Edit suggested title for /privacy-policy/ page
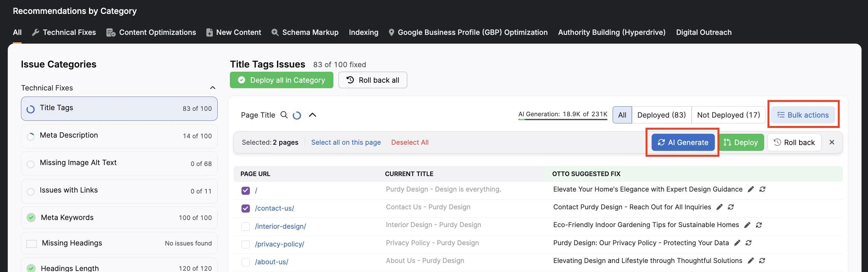 click(x=737, y=243)
